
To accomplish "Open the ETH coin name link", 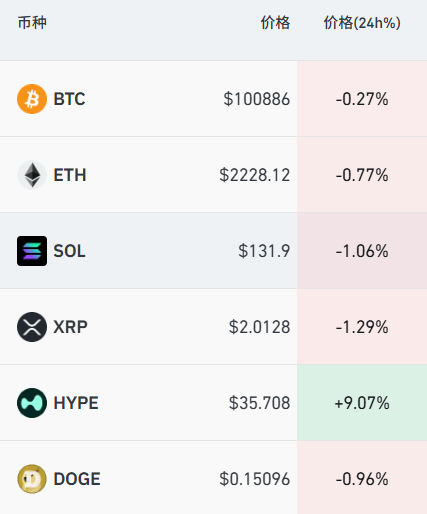I will point(70,175).
